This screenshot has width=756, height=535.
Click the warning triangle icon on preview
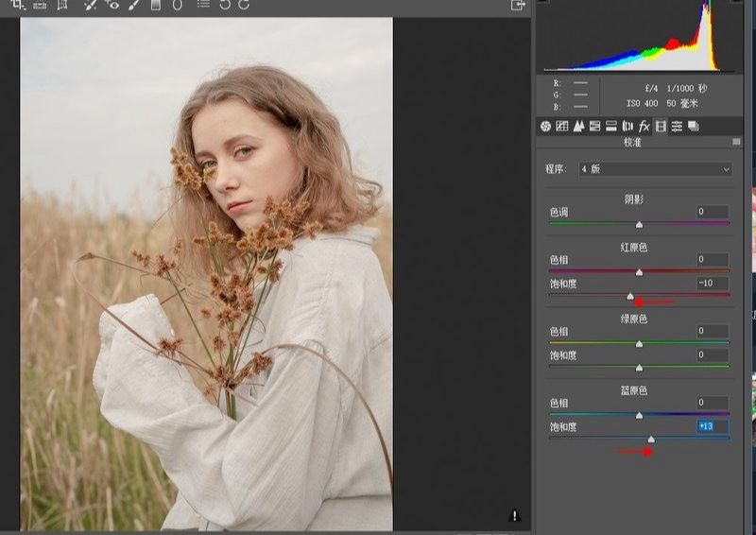click(x=514, y=516)
